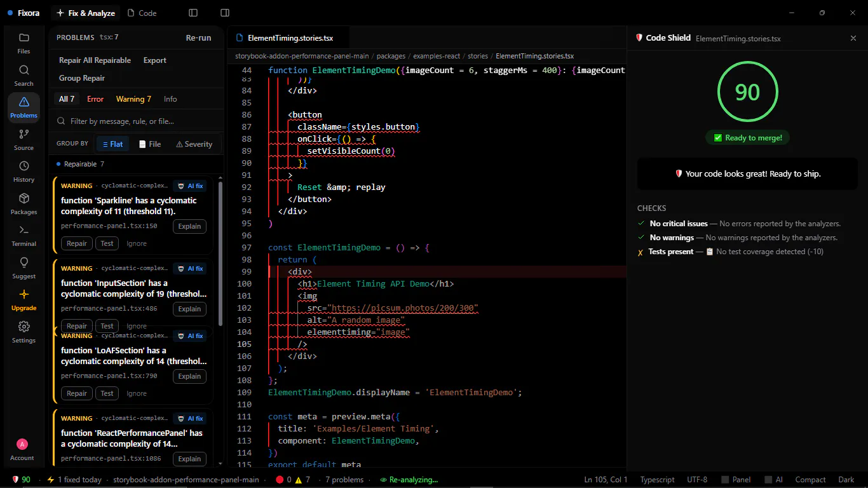Show All 7 problems filter
Image resolution: width=868 pixels, height=488 pixels.
point(67,99)
